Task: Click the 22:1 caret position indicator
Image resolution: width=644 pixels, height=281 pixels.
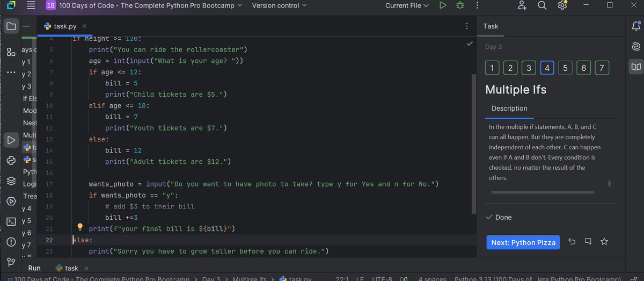Action: 343,279
